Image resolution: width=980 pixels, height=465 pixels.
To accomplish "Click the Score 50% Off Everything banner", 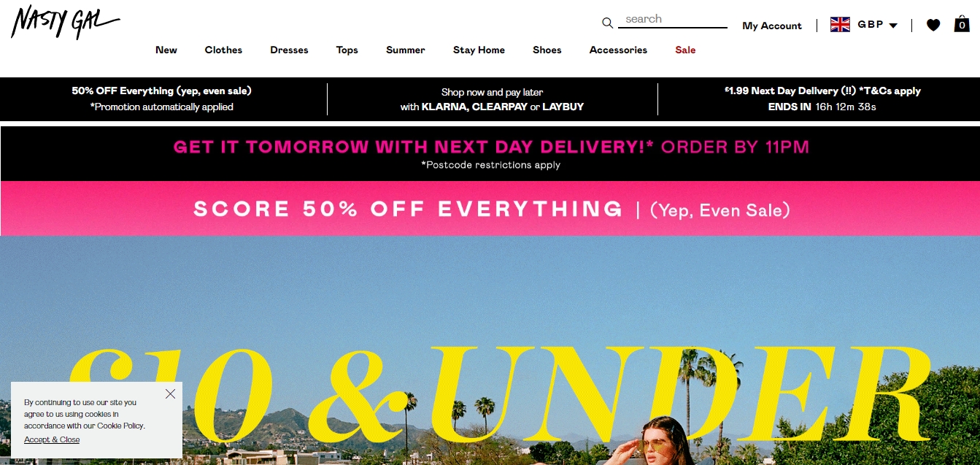I will [x=490, y=209].
